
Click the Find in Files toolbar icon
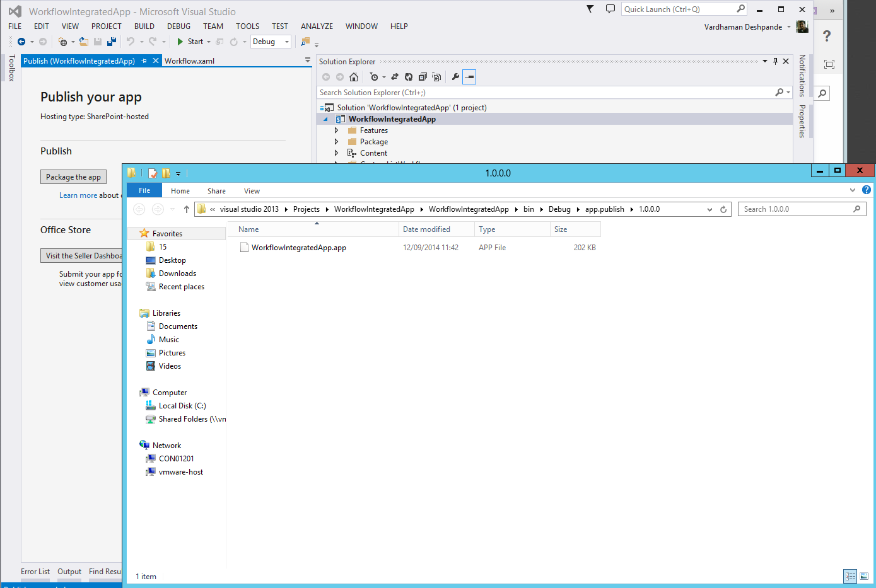[x=305, y=42]
